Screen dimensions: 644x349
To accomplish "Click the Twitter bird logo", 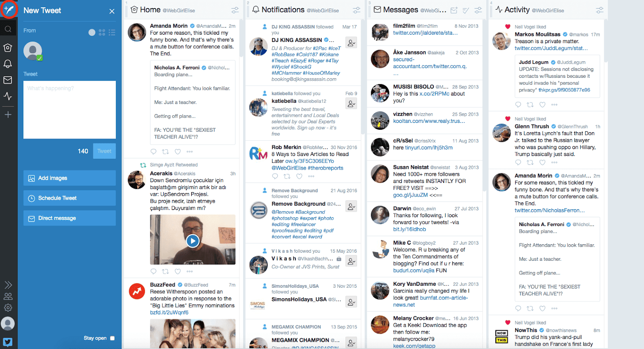I will [x=8, y=342].
